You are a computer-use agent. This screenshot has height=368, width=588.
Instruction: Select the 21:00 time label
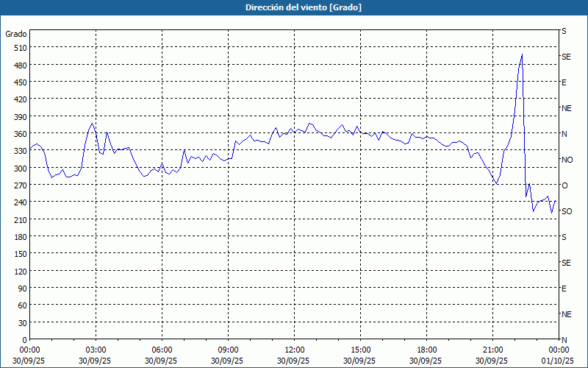coord(492,350)
